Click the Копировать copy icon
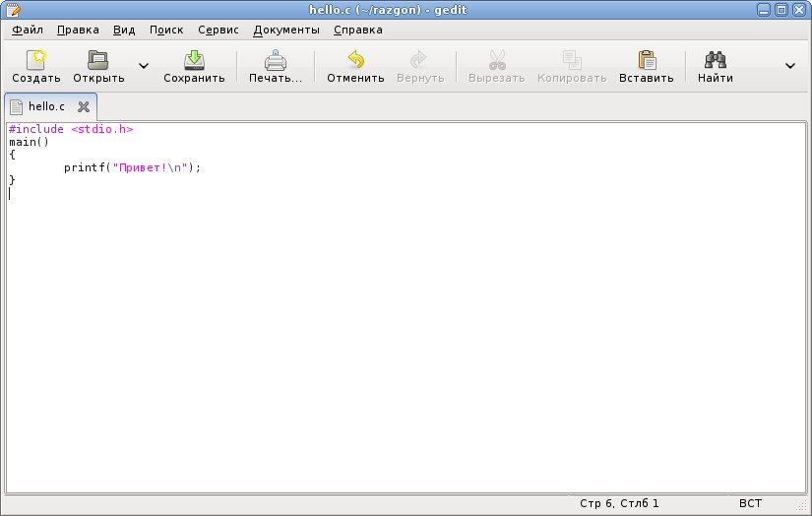The image size is (812, 516). (572, 60)
